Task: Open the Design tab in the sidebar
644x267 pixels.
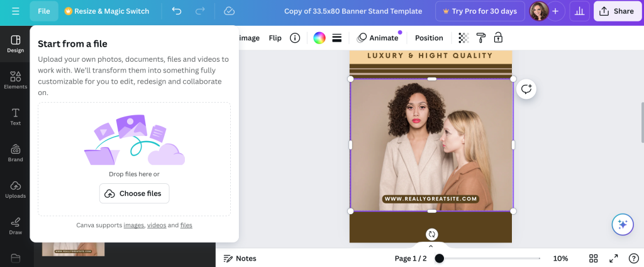Action: [x=16, y=44]
